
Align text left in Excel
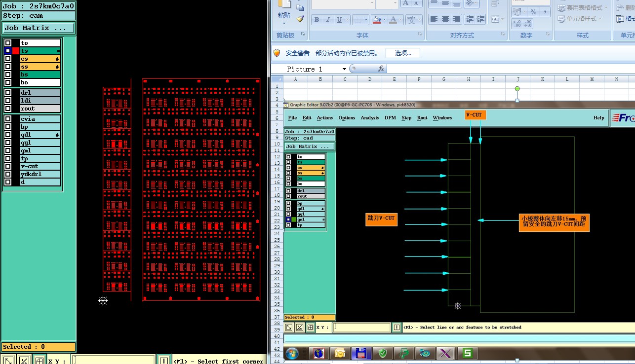pos(434,19)
